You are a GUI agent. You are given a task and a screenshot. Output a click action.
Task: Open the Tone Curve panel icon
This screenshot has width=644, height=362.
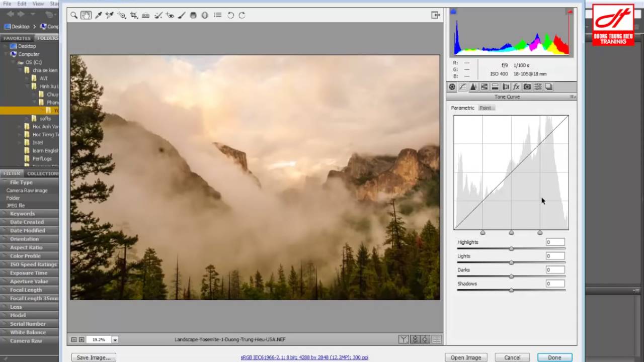point(462,87)
